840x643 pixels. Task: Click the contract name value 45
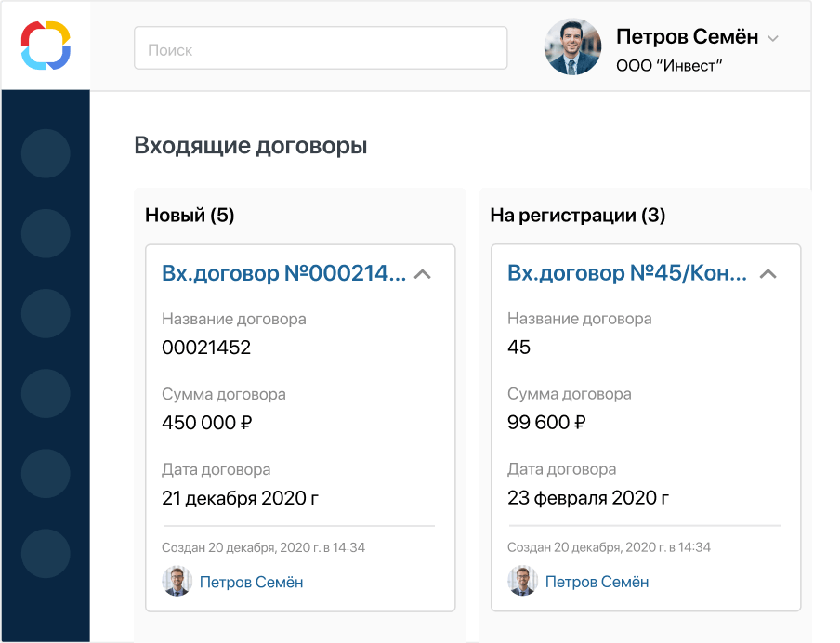pyautogui.click(x=518, y=348)
